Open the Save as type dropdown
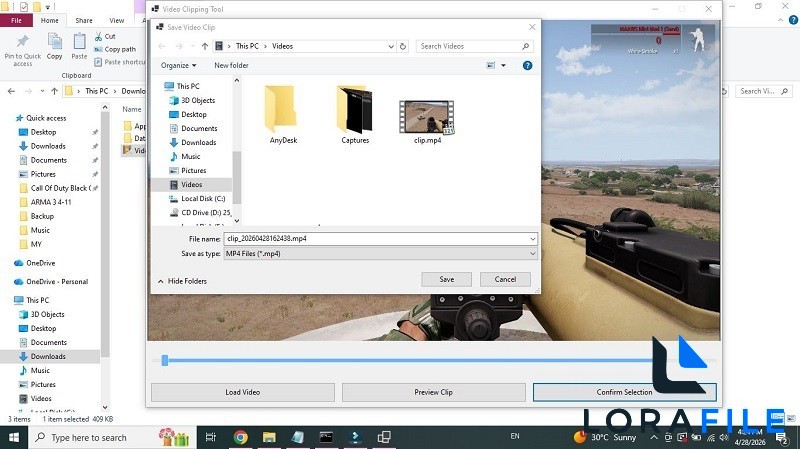The height and width of the screenshot is (449, 800). point(532,254)
